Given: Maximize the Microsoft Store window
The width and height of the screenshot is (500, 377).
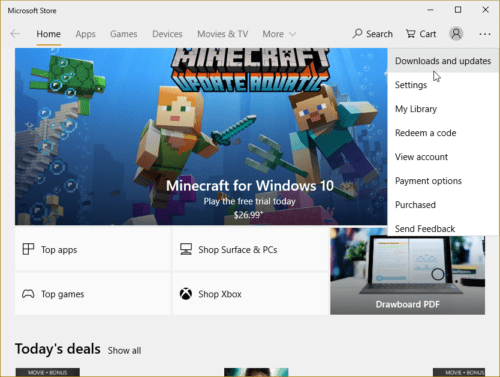Looking at the screenshot, I should click(x=458, y=10).
